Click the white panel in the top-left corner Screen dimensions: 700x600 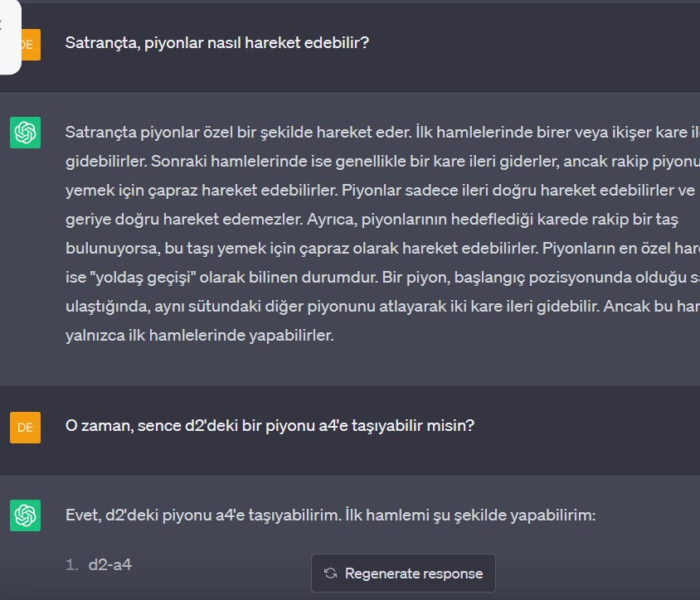pos(9,37)
